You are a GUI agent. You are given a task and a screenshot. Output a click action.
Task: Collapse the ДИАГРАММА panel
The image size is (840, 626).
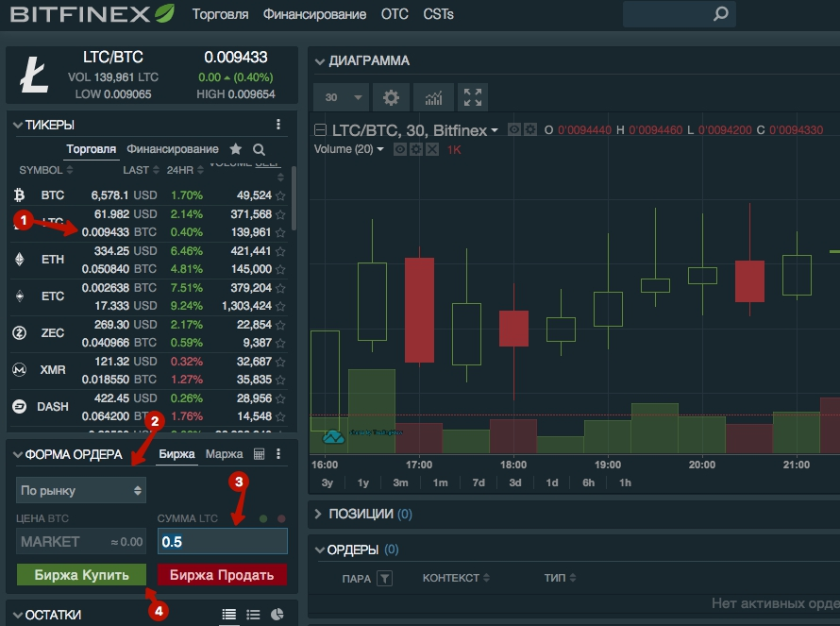click(320, 61)
